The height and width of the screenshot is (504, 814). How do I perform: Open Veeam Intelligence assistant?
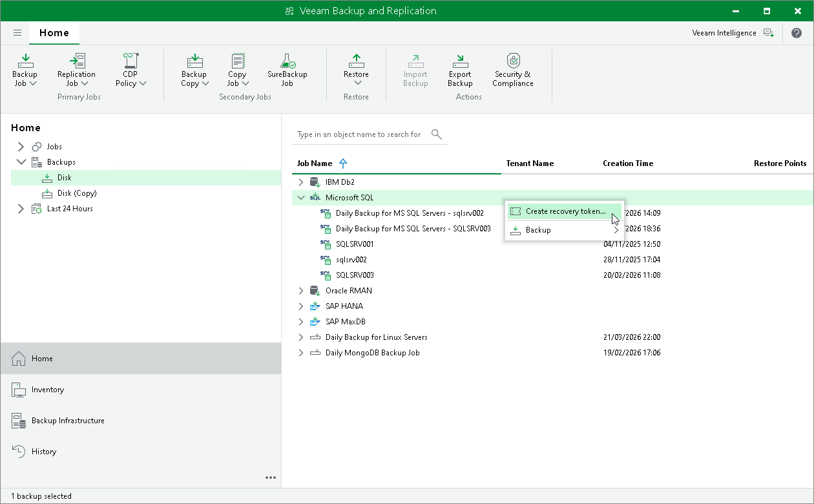click(x=733, y=33)
